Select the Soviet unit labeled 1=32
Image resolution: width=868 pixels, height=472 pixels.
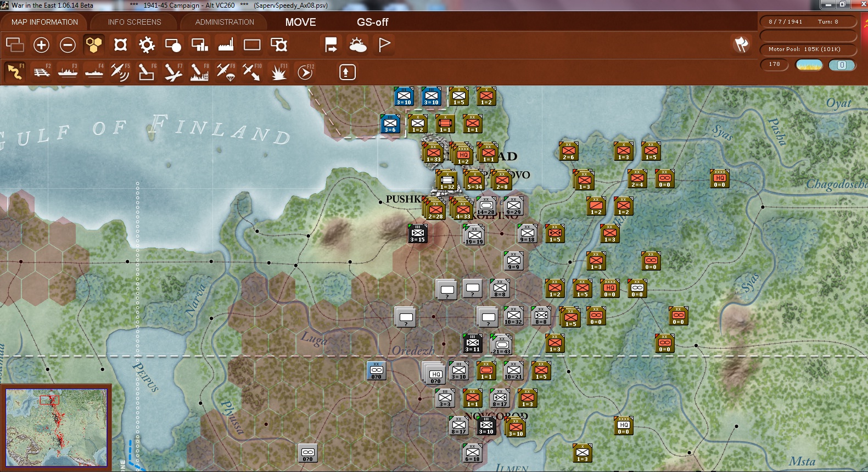[447, 180]
